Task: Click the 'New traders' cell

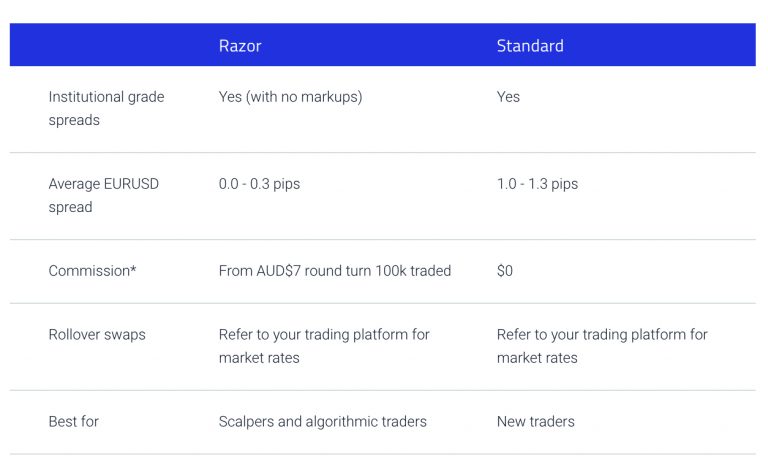Action: (536, 421)
